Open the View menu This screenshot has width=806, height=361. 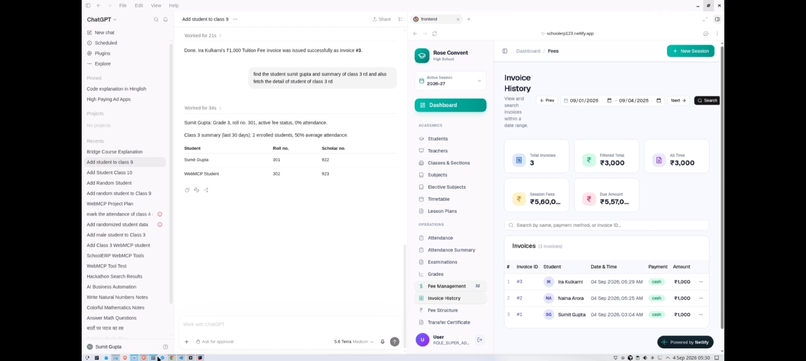[156, 6]
